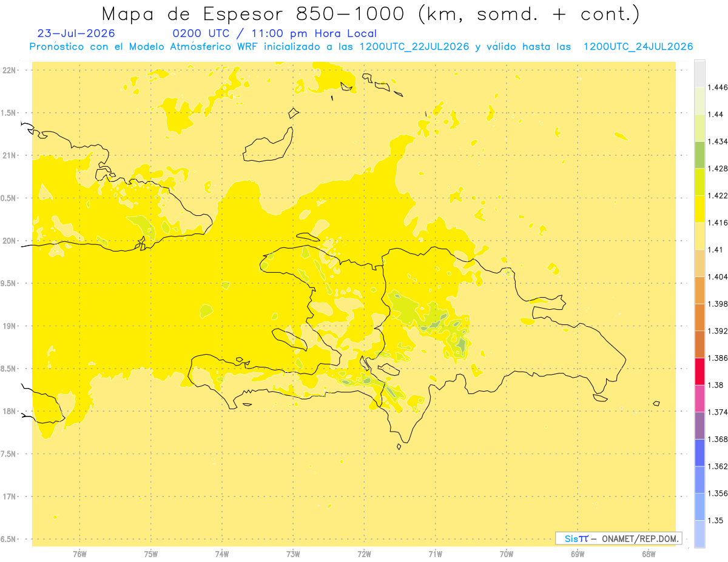Click the red legend swatch between 1.38 and 1.386
The width and height of the screenshot is (728, 562).
tap(699, 372)
